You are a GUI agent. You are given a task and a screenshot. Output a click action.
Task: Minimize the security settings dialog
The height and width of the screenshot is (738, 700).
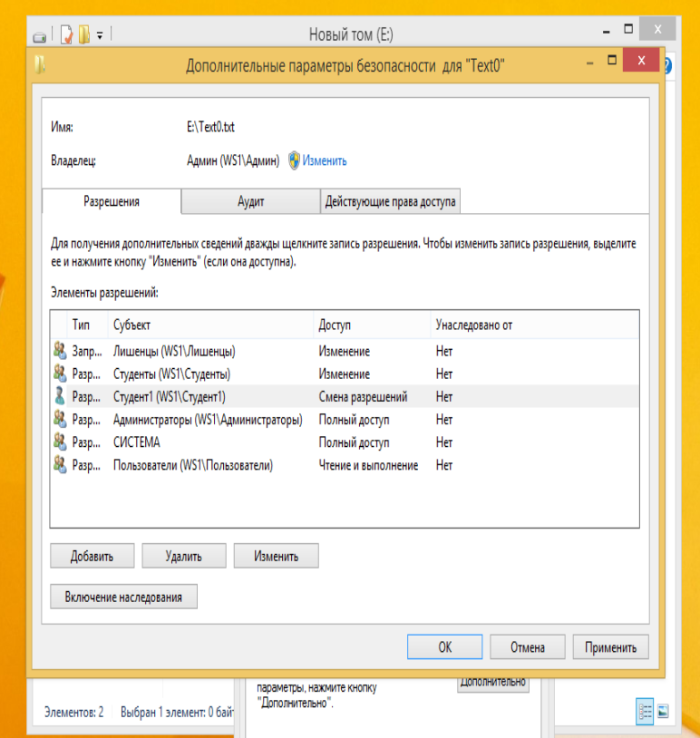[x=590, y=63]
